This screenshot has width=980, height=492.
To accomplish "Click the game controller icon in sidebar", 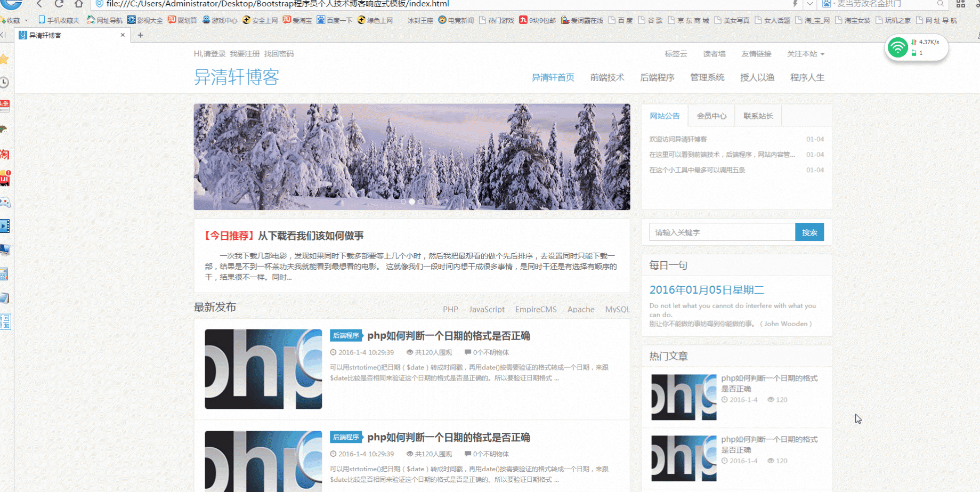I will (5, 203).
